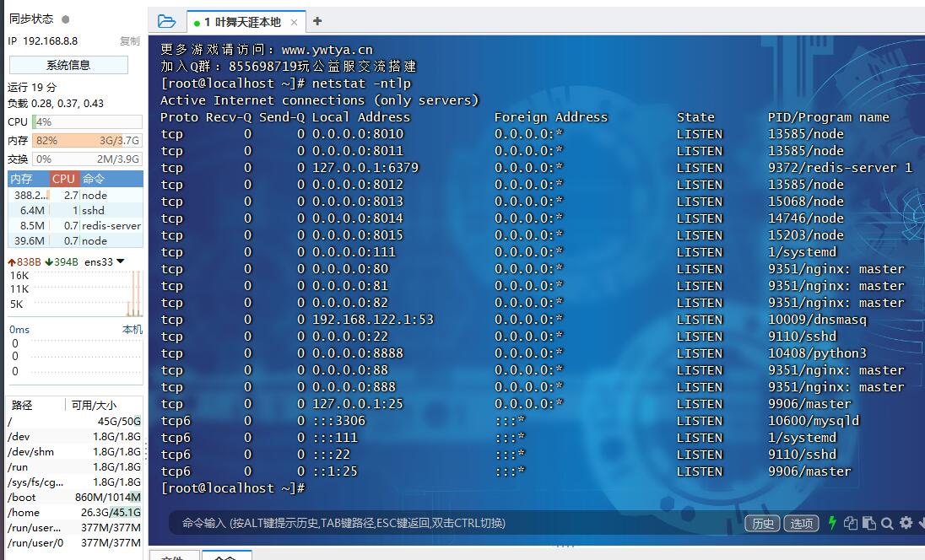925x560 pixels.
Task: Click the copy icon in command bar
Action: (850, 523)
